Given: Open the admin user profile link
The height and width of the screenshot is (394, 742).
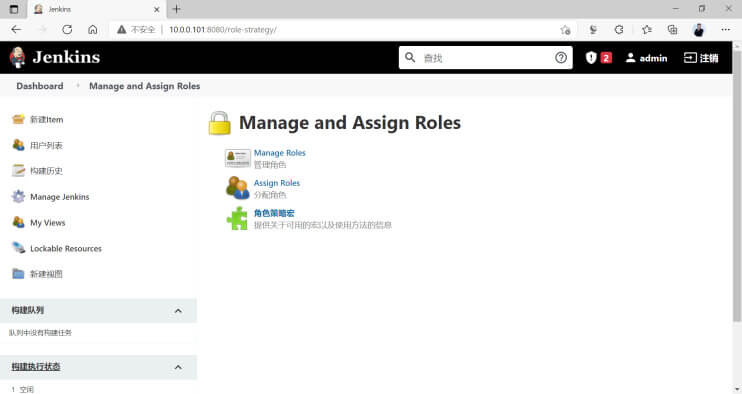Looking at the screenshot, I should (x=646, y=58).
